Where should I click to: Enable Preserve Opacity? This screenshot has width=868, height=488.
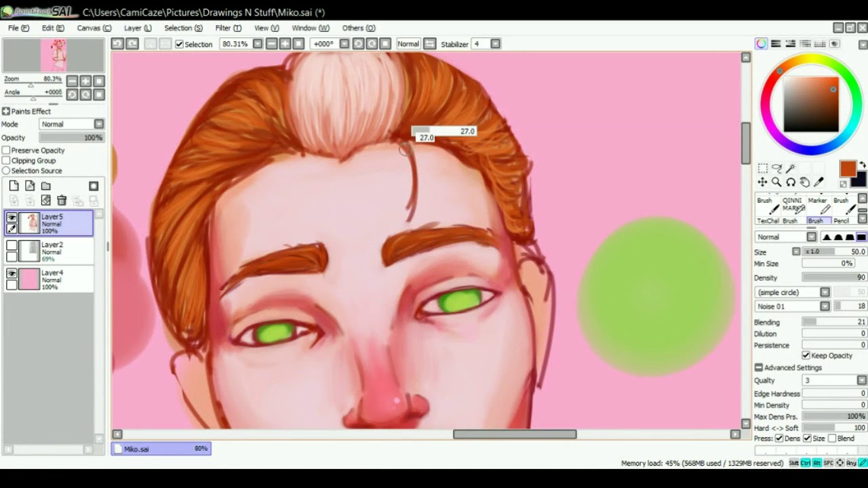tap(6, 150)
